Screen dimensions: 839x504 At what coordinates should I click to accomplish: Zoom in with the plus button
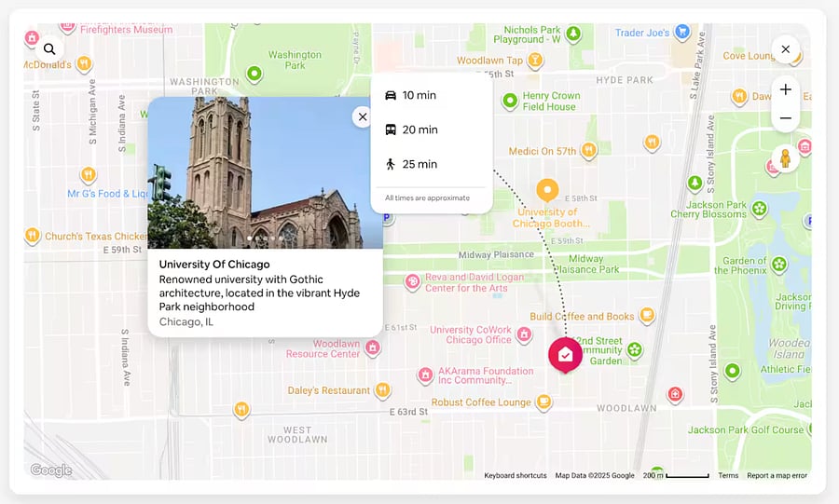click(x=786, y=89)
